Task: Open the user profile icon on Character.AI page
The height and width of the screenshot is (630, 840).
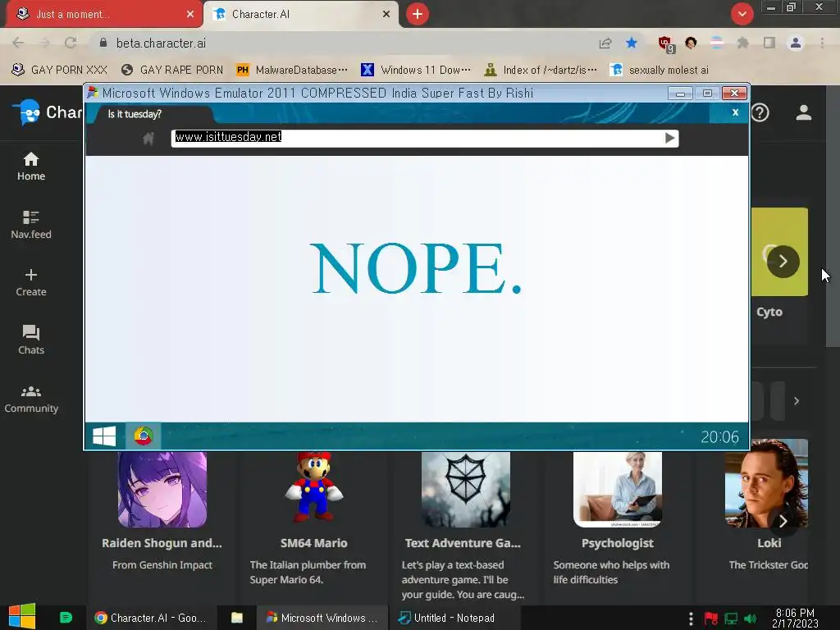Action: point(803,112)
